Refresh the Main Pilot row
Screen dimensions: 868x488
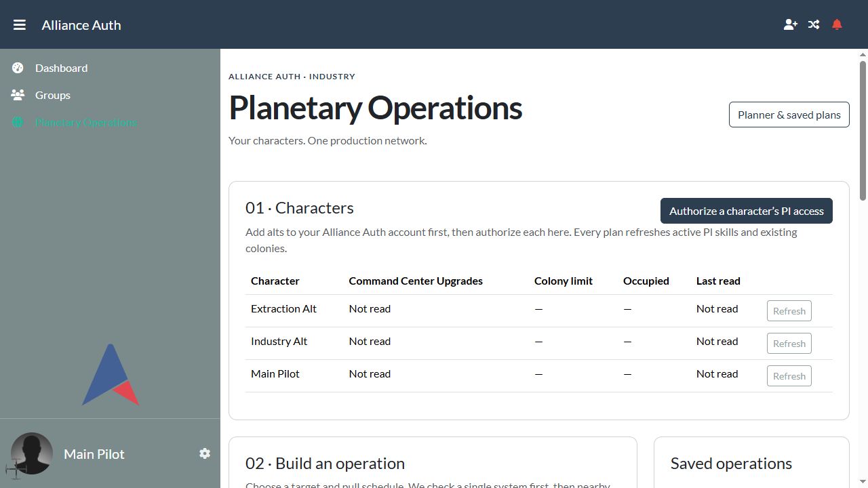click(x=789, y=376)
